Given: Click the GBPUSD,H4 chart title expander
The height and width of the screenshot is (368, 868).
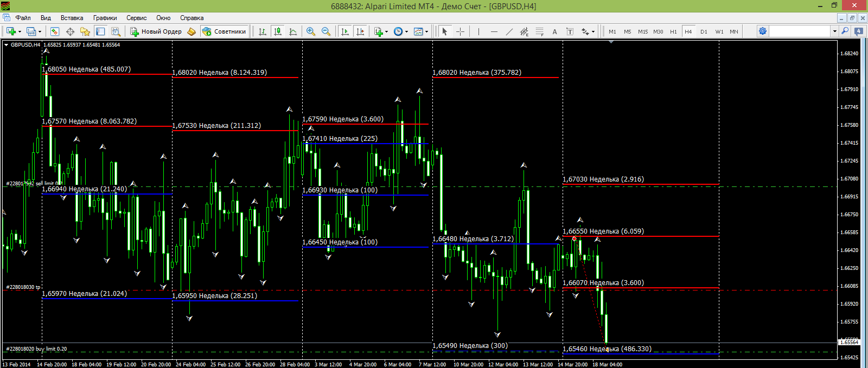Looking at the screenshot, I should tap(7, 45).
